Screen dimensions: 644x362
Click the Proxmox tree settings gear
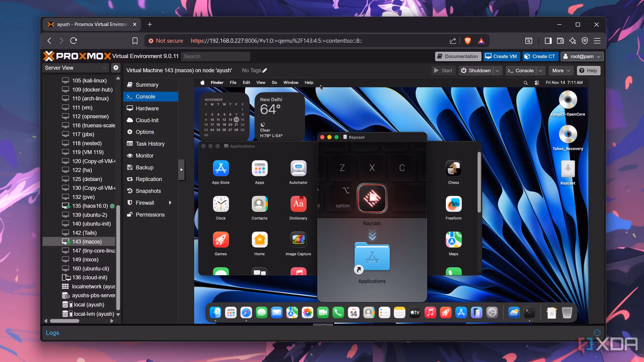pyautogui.click(x=116, y=68)
